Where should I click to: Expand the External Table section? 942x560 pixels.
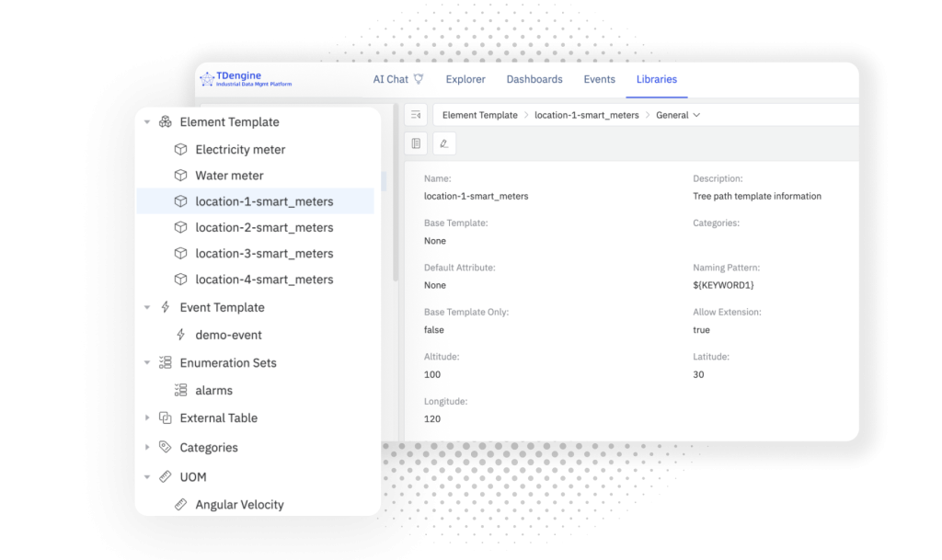(x=146, y=417)
